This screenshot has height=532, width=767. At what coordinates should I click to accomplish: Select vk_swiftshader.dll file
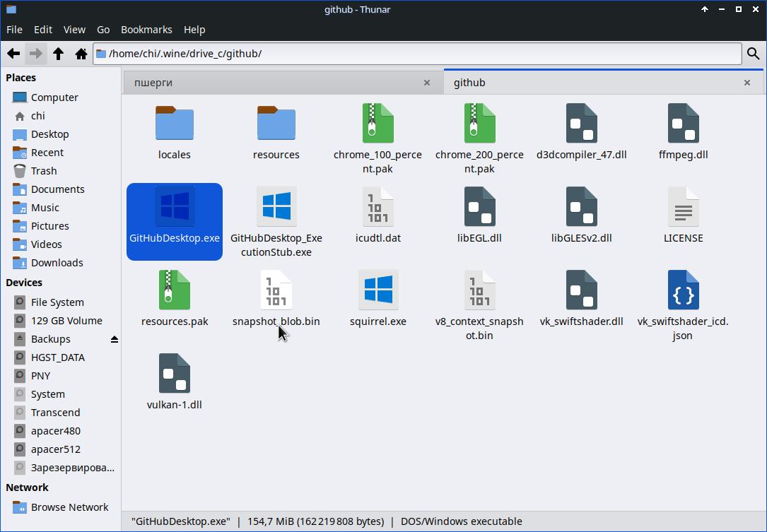point(581,299)
